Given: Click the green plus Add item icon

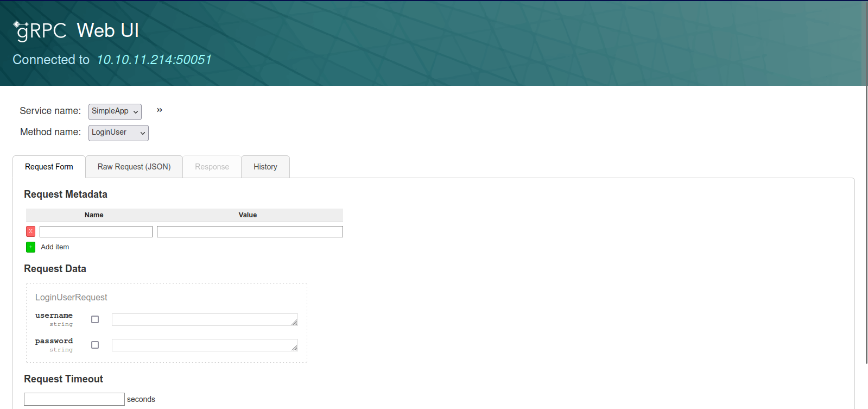Looking at the screenshot, I should click(30, 247).
